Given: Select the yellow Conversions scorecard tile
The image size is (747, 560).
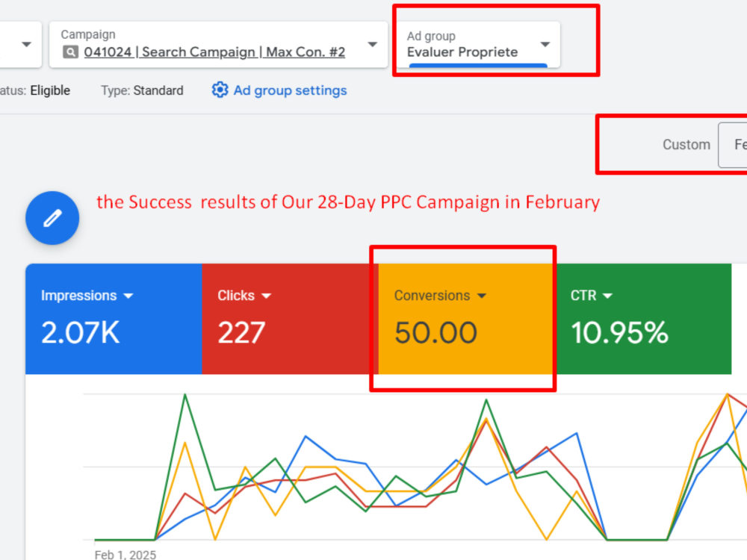Looking at the screenshot, I should [x=467, y=319].
